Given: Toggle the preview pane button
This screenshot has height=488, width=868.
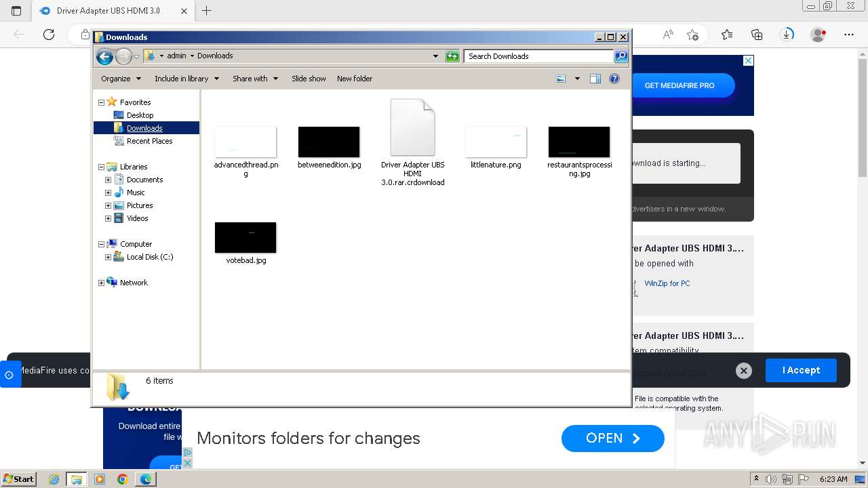Looking at the screenshot, I should click(x=595, y=79).
